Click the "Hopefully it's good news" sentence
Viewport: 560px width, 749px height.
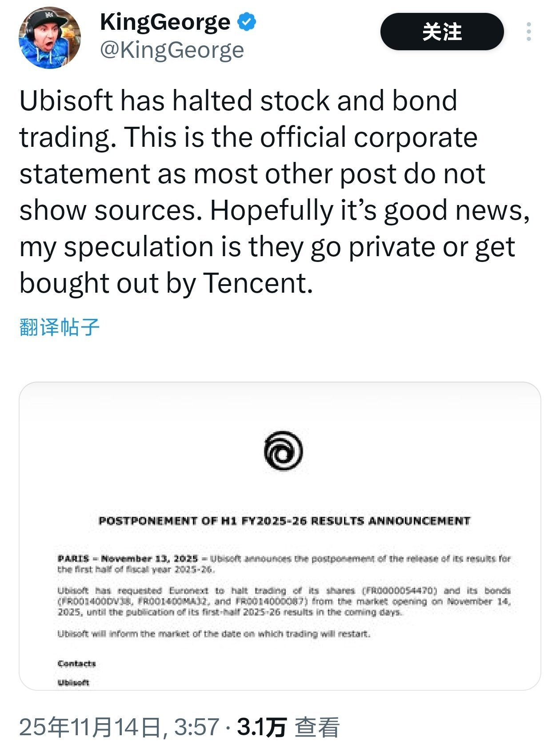pyautogui.click(x=369, y=210)
